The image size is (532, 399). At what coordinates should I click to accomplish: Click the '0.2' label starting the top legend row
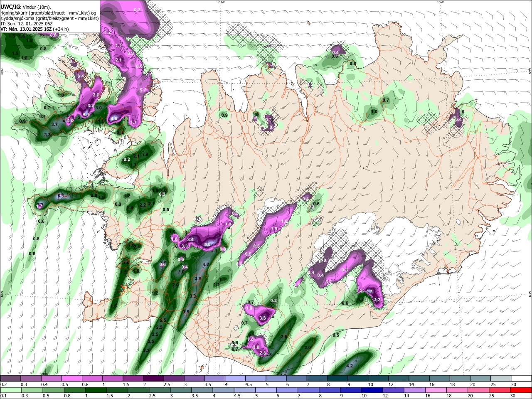(4, 384)
